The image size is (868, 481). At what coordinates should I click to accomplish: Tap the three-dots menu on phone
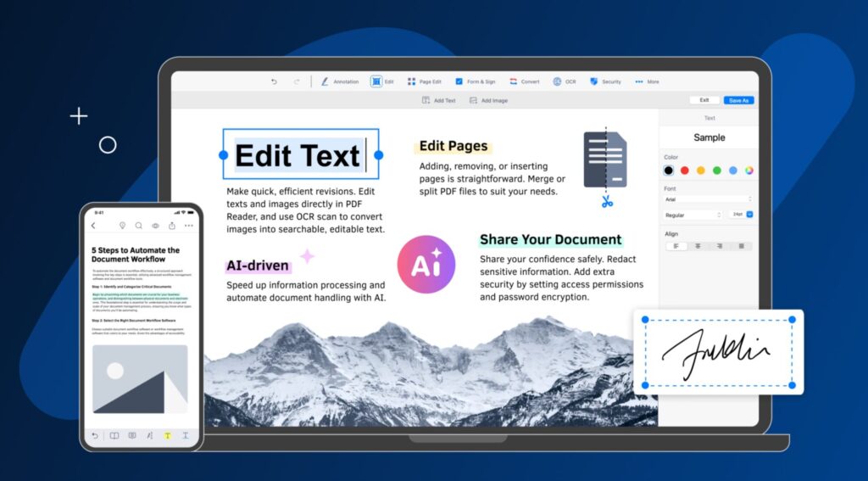[189, 226]
